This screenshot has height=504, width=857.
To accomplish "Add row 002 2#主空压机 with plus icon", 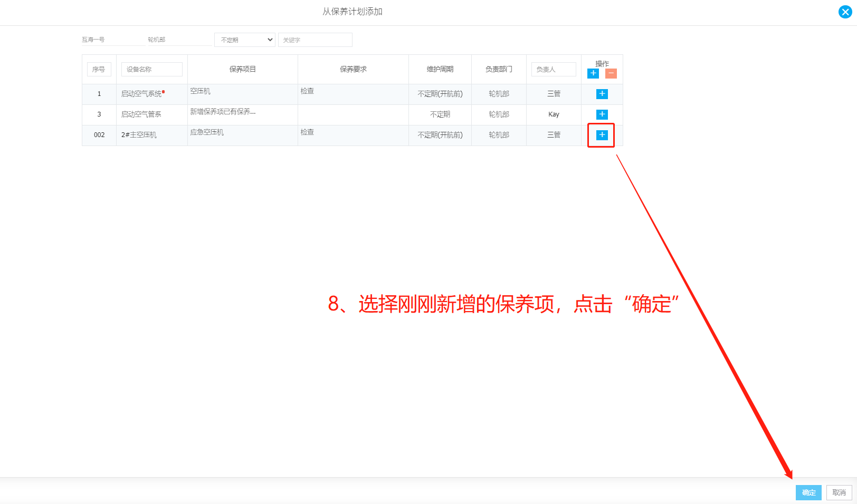I will coord(602,135).
